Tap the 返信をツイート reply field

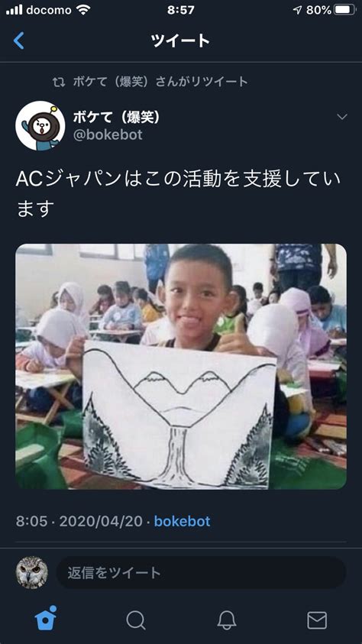tap(201, 572)
